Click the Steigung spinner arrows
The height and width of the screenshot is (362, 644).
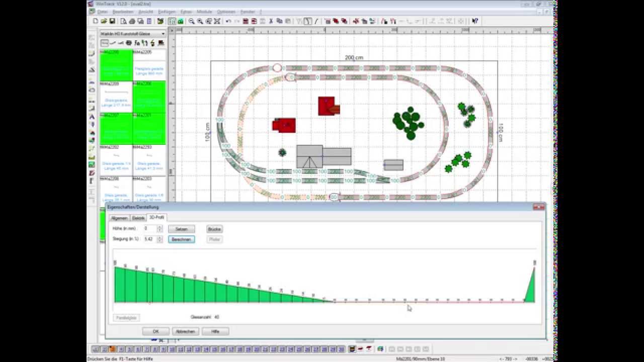(x=159, y=239)
